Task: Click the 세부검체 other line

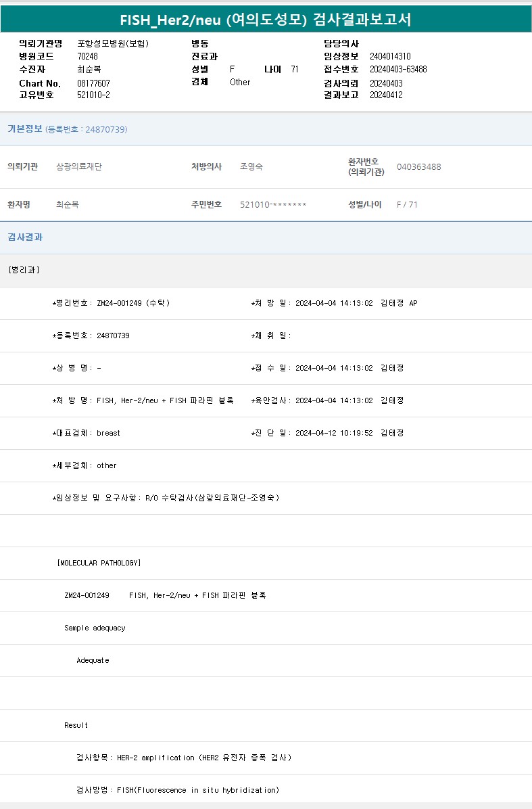Action: [84, 465]
